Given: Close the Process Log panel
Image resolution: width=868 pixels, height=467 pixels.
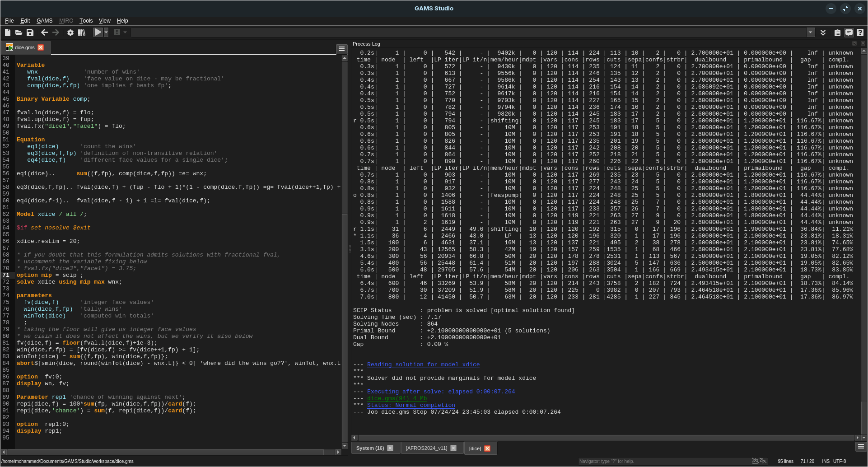Looking at the screenshot, I should click(863, 44).
